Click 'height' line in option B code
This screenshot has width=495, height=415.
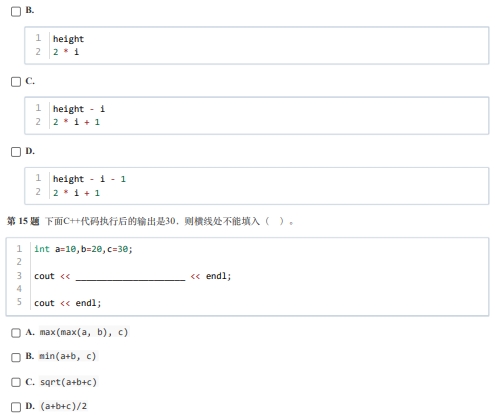(68, 39)
